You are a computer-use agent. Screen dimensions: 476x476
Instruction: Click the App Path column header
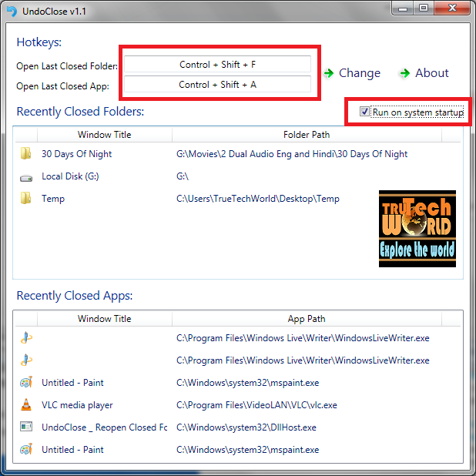click(x=307, y=318)
